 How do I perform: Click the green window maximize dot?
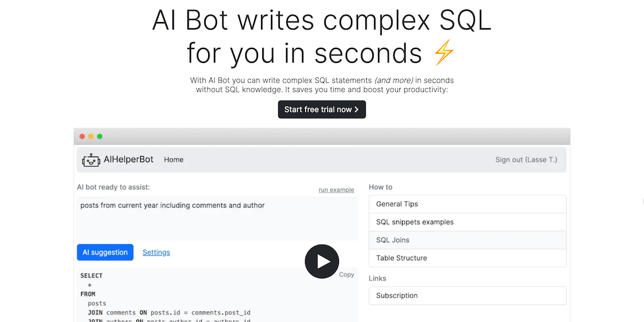pos(100,136)
